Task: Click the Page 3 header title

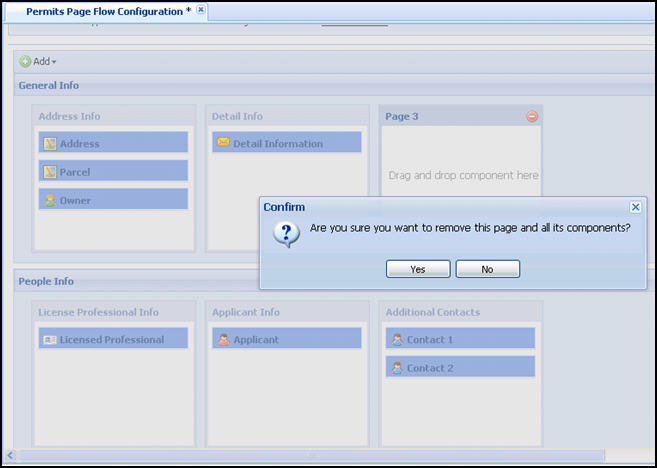Action: coord(402,117)
